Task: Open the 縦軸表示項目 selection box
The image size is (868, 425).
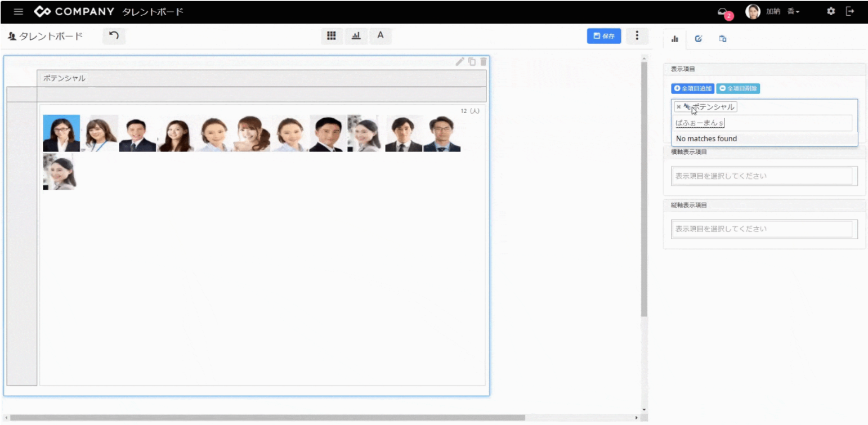Action: [763, 229]
